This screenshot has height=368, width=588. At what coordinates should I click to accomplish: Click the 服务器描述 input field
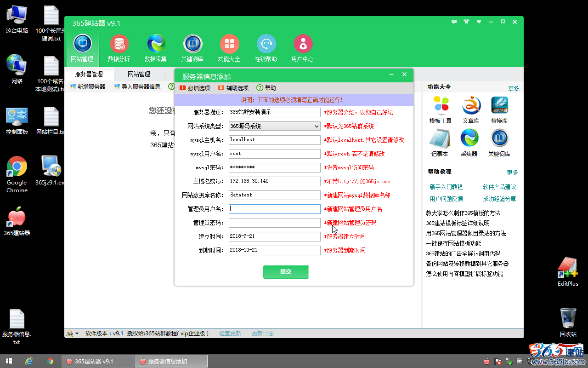point(275,112)
